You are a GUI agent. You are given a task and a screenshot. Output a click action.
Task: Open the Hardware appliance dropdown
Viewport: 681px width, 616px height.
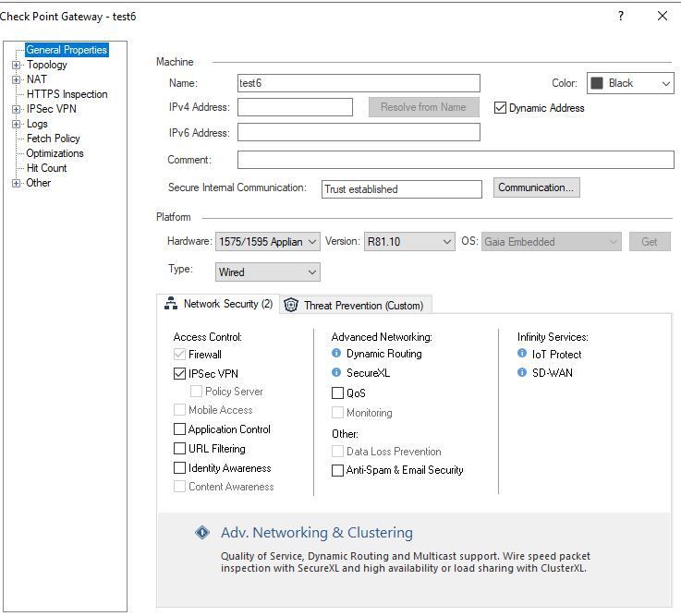268,242
